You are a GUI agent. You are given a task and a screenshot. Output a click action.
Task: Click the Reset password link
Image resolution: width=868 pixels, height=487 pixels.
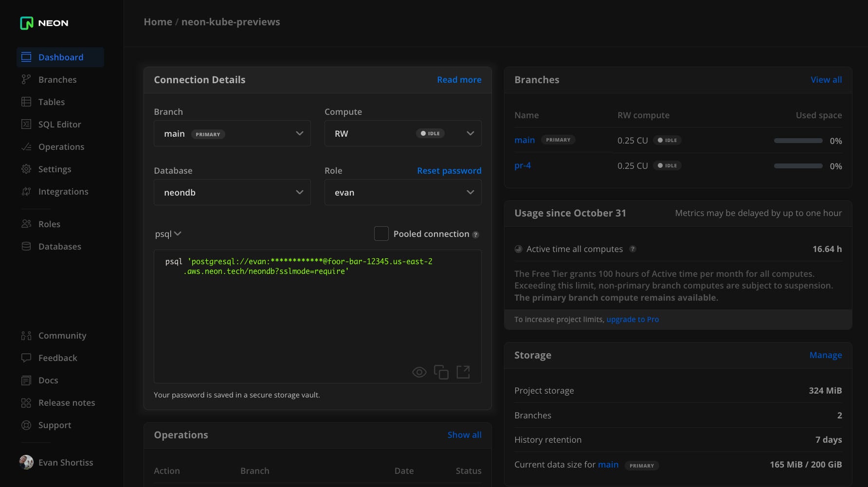(x=449, y=171)
